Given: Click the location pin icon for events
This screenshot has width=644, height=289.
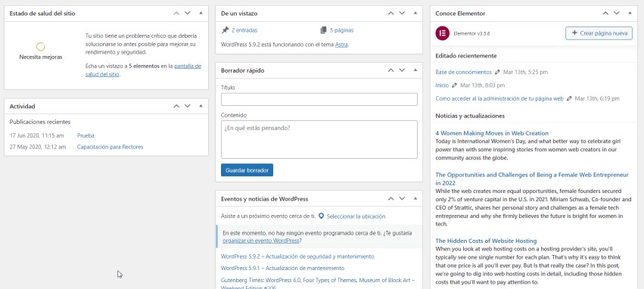Looking at the screenshot, I should click(x=321, y=216).
